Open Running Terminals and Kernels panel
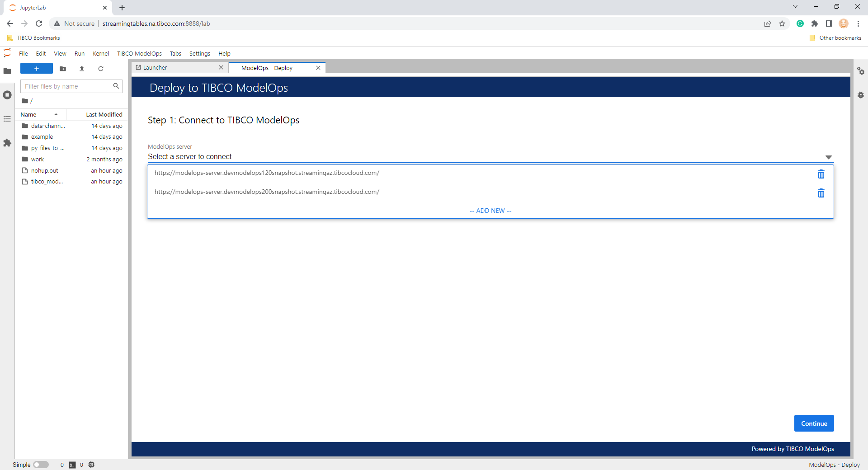 tap(7, 95)
